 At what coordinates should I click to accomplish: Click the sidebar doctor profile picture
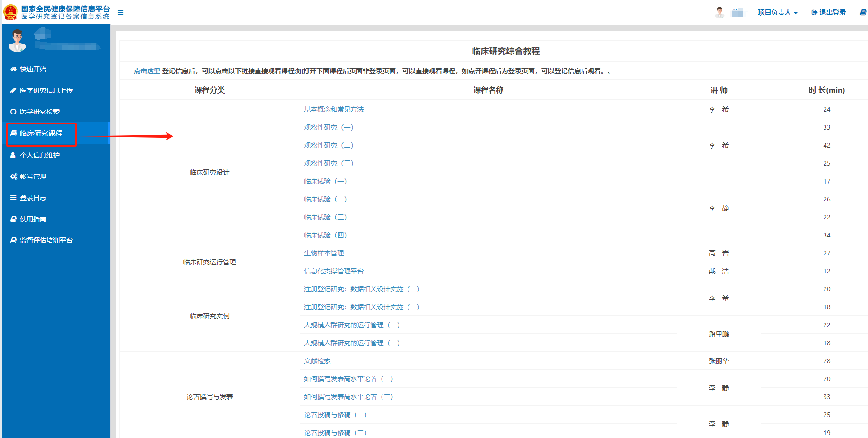tap(17, 40)
